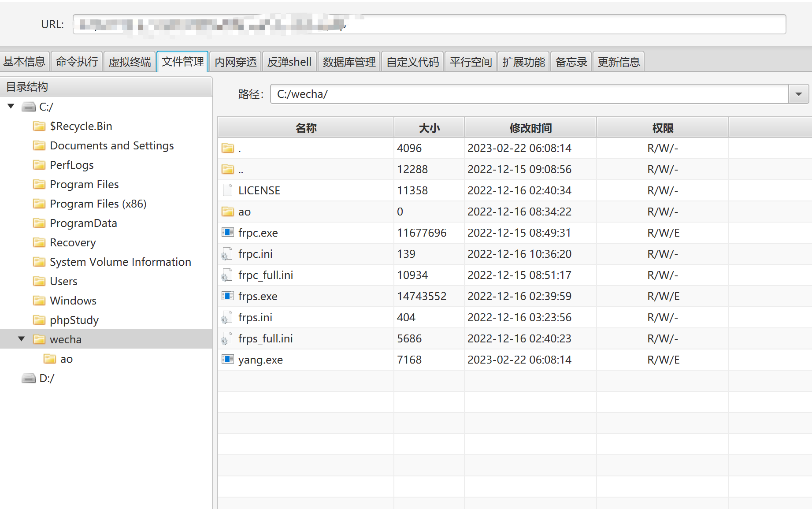Click the size value 14743552
This screenshot has width=812, height=509.
[x=422, y=296]
